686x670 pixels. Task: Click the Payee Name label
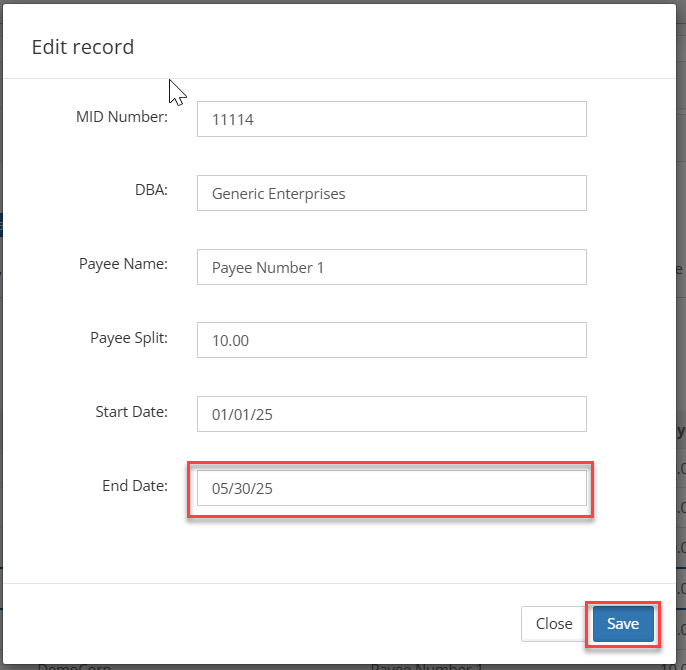123,264
